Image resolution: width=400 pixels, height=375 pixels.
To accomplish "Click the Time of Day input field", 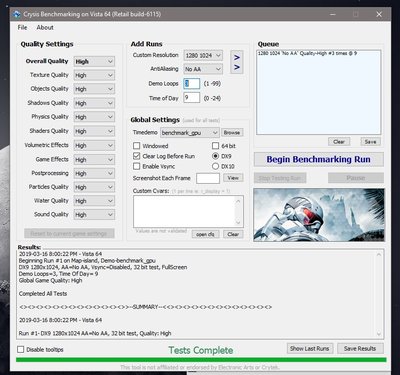I will coord(192,98).
